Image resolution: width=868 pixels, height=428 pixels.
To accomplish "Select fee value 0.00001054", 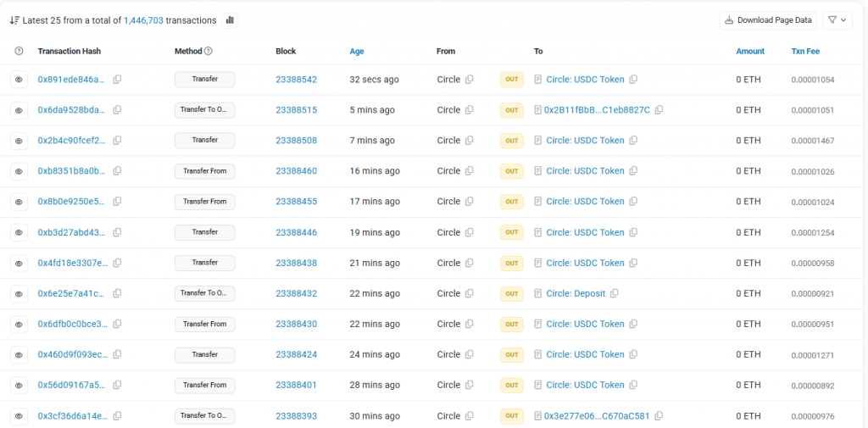I will tap(813, 80).
